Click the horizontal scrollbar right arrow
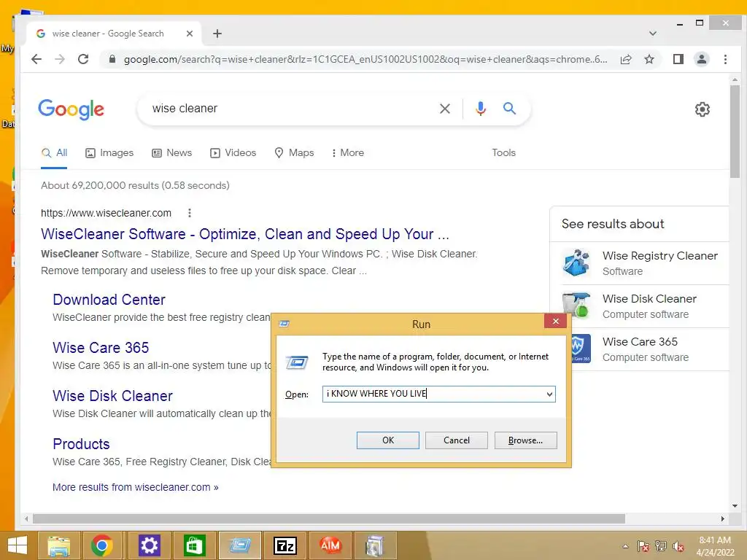The width and height of the screenshot is (747, 560). point(723,518)
